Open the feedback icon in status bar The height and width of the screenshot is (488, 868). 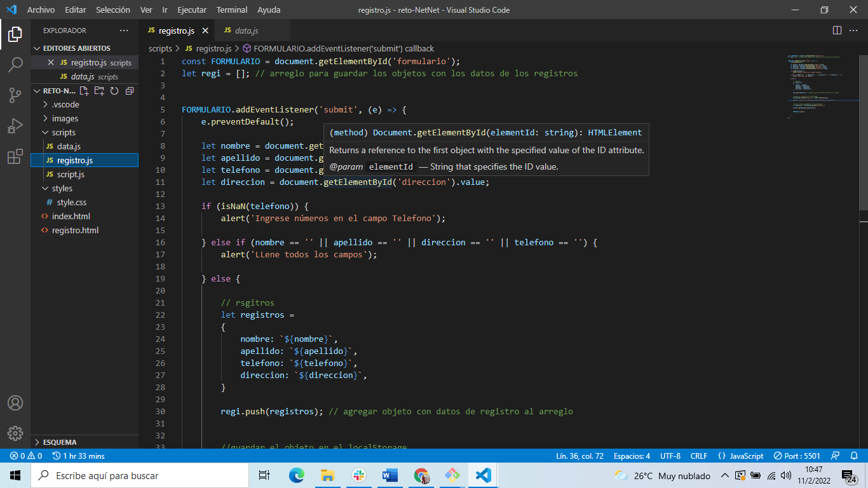[x=836, y=456]
